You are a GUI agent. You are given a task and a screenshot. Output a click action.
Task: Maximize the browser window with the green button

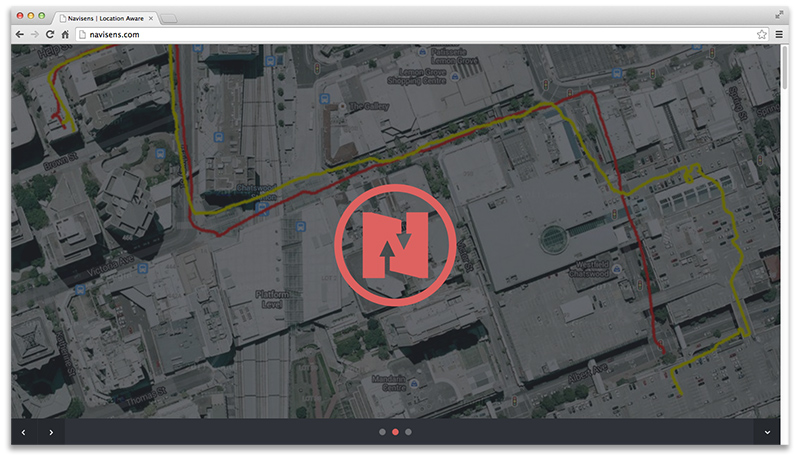pyautogui.click(x=42, y=16)
